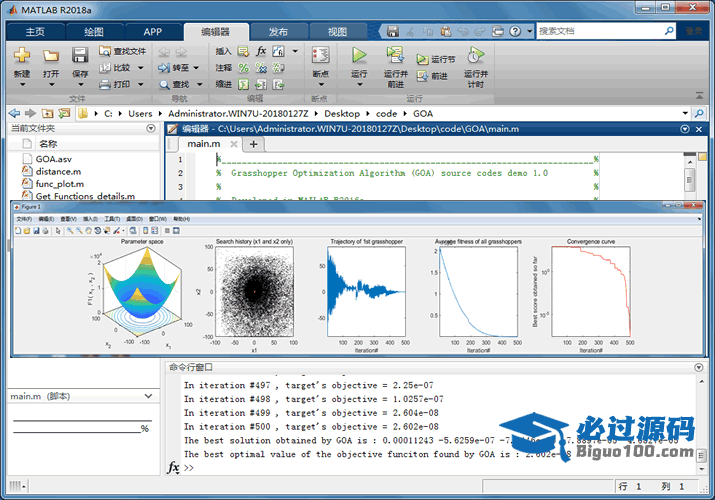Click the comment percent icon beside 注释
715x500 pixels.
coord(244,68)
